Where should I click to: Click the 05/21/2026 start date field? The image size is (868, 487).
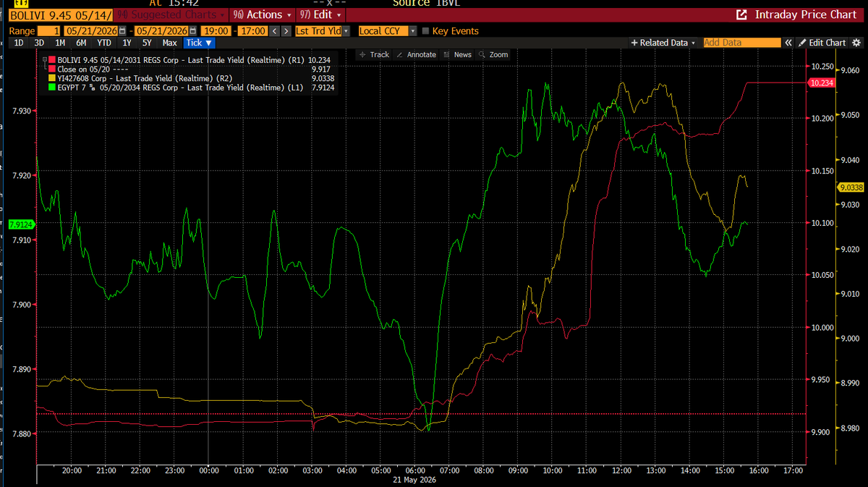[x=90, y=31]
